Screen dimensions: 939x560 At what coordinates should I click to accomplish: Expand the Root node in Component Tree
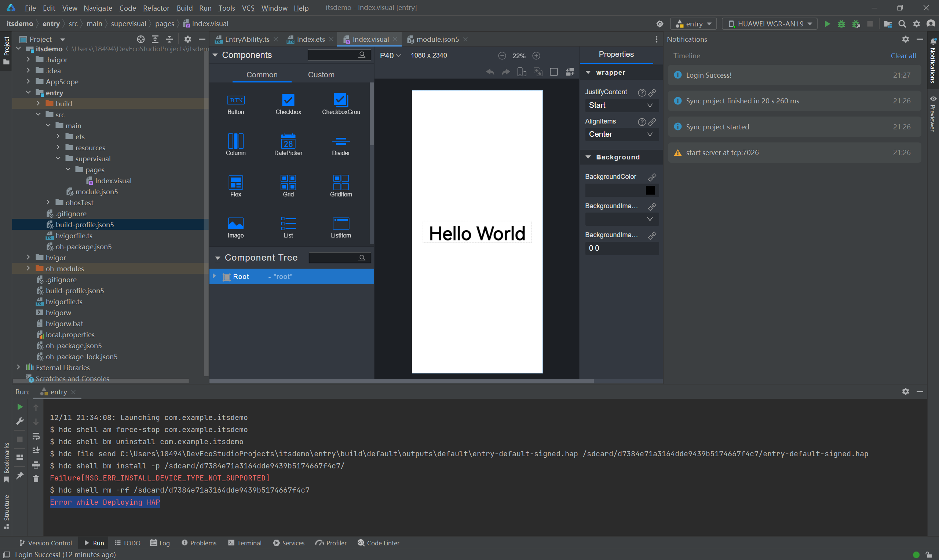pos(214,276)
